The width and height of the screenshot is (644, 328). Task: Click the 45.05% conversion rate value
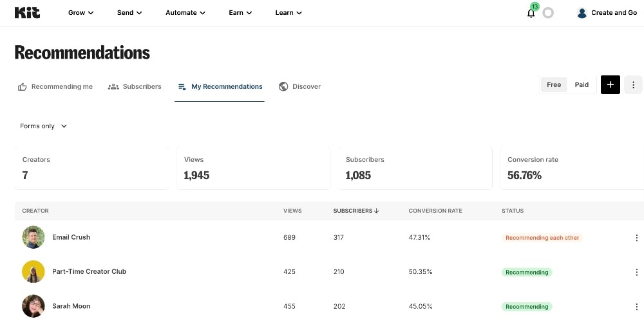[x=421, y=307]
